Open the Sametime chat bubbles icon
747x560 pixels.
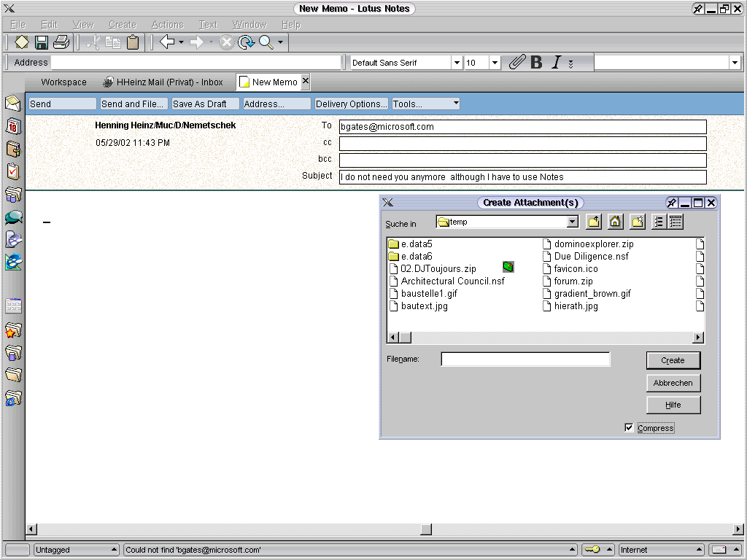[x=13, y=217]
